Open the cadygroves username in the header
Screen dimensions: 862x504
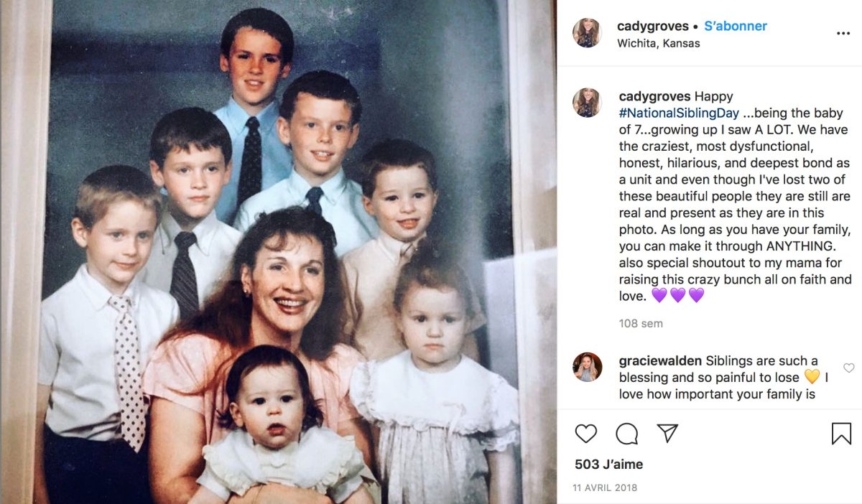click(x=653, y=27)
